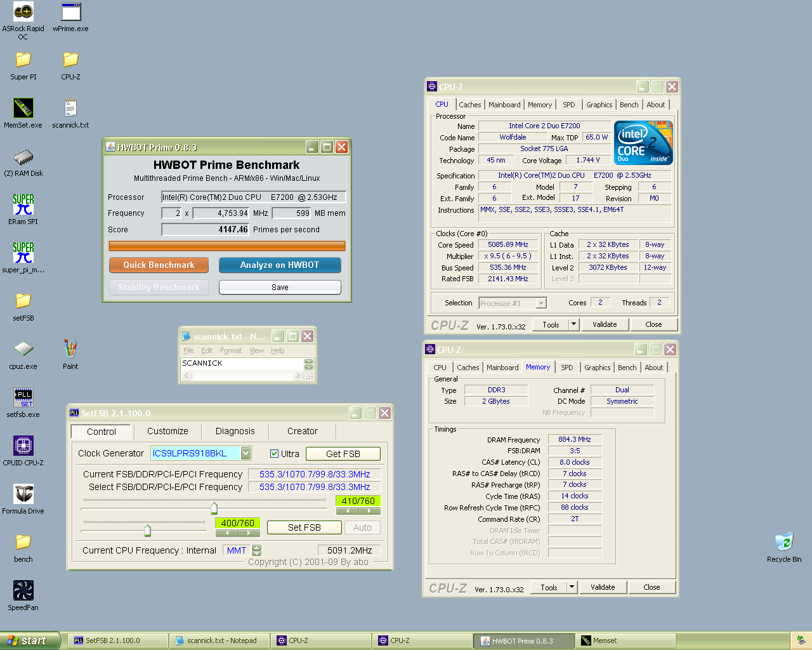This screenshot has width=812, height=650.
Task: Open the Windows start button
Action: 30,640
